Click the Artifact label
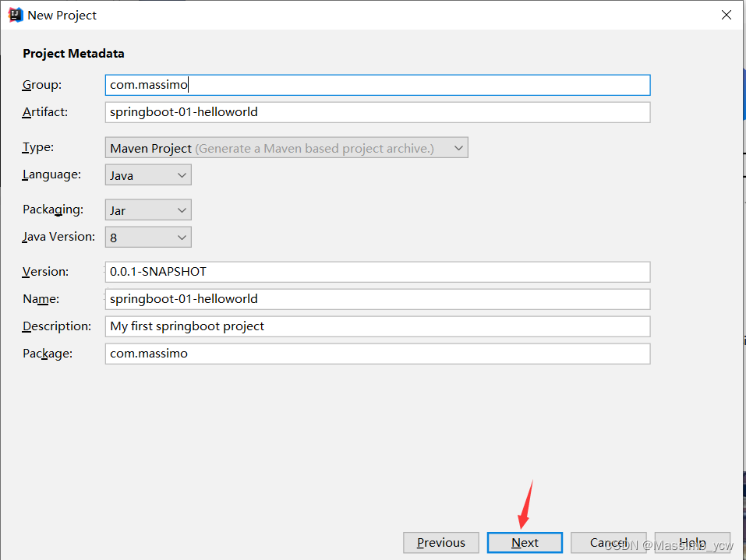This screenshot has height=560, width=746. coord(45,112)
